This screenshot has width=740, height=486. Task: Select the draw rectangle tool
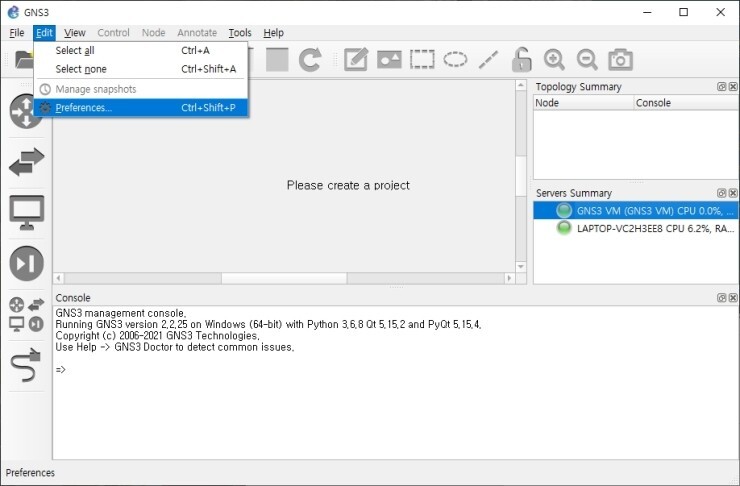tap(422, 59)
